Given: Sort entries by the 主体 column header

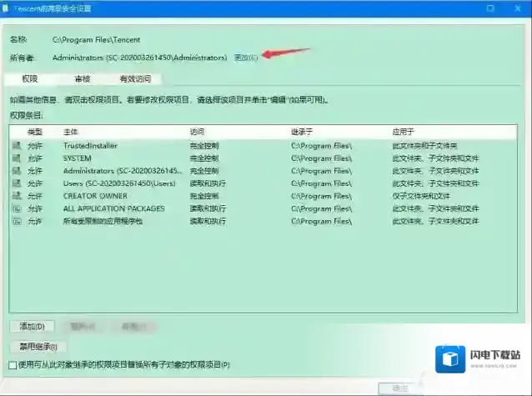Looking at the screenshot, I should tap(71, 132).
